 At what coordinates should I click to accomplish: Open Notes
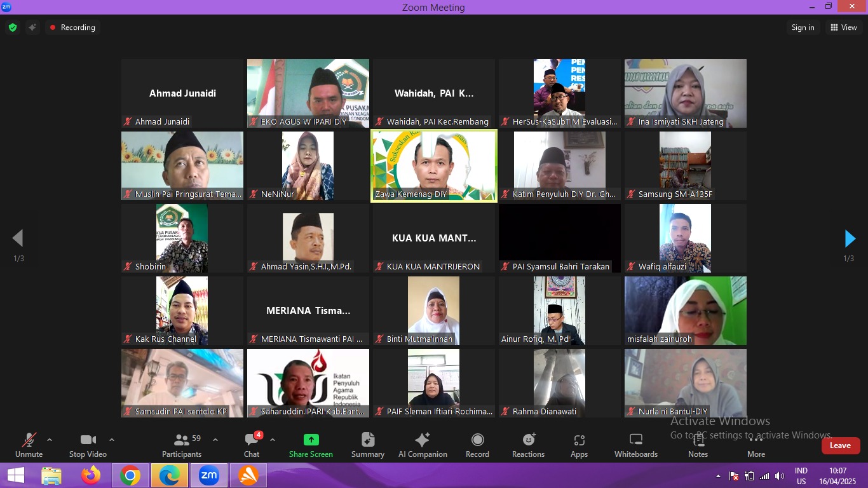(698, 445)
